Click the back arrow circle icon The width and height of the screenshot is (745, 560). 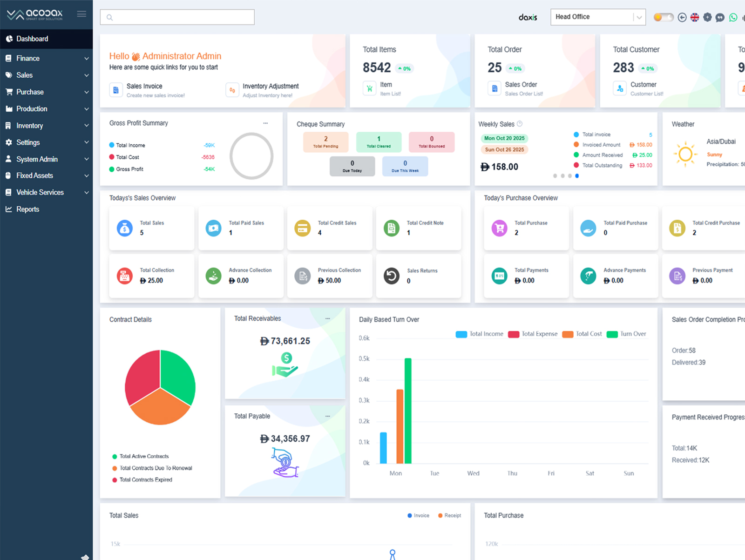pyautogui.click(x=682, y=17)
